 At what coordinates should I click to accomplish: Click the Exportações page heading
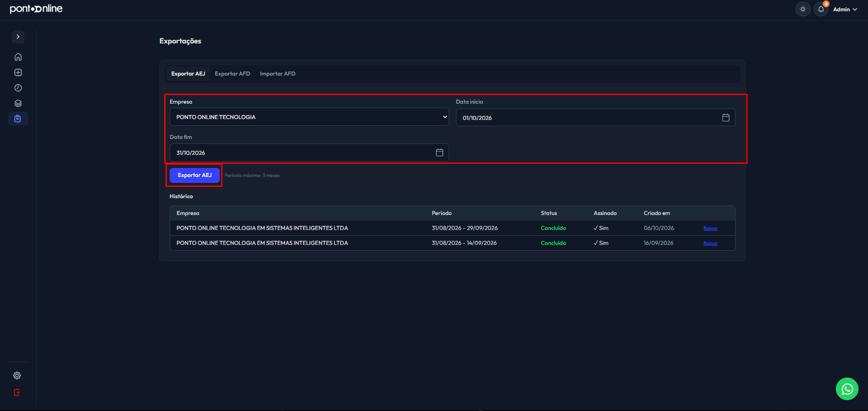[180, 41]
